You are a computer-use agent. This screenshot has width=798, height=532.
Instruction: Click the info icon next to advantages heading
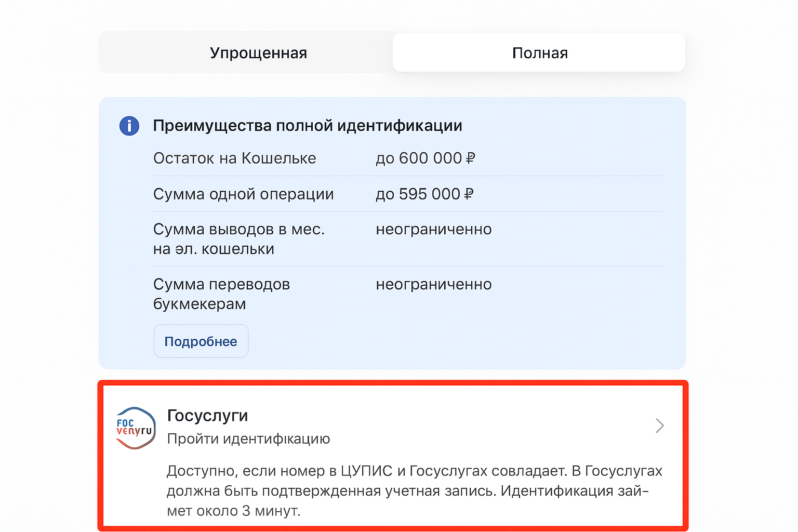tap(129, 126)
